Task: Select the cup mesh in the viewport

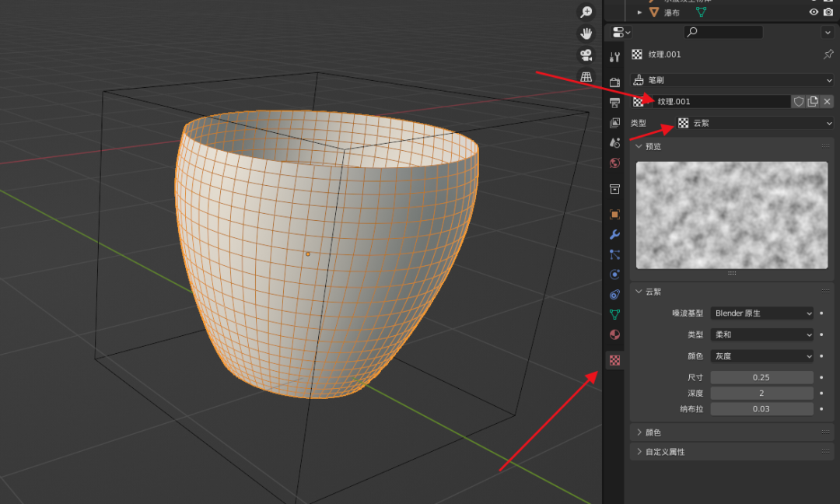Action: [327, 254]
